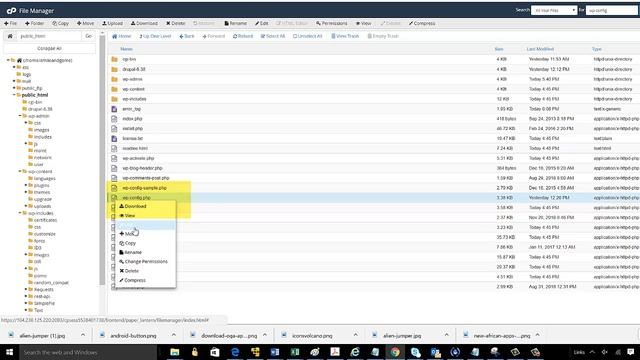Expand the themes node in the tree
Image resolution: width=640 pixels, height=360 pixels.
click(x=26, y=192)
